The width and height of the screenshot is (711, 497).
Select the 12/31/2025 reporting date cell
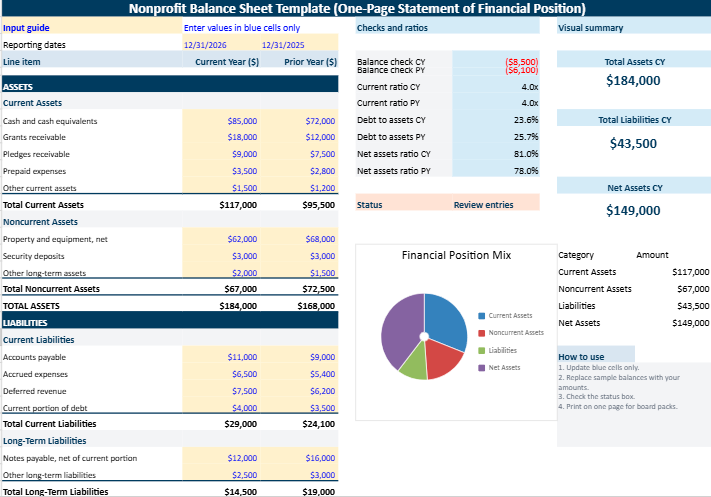pos(282,45)
